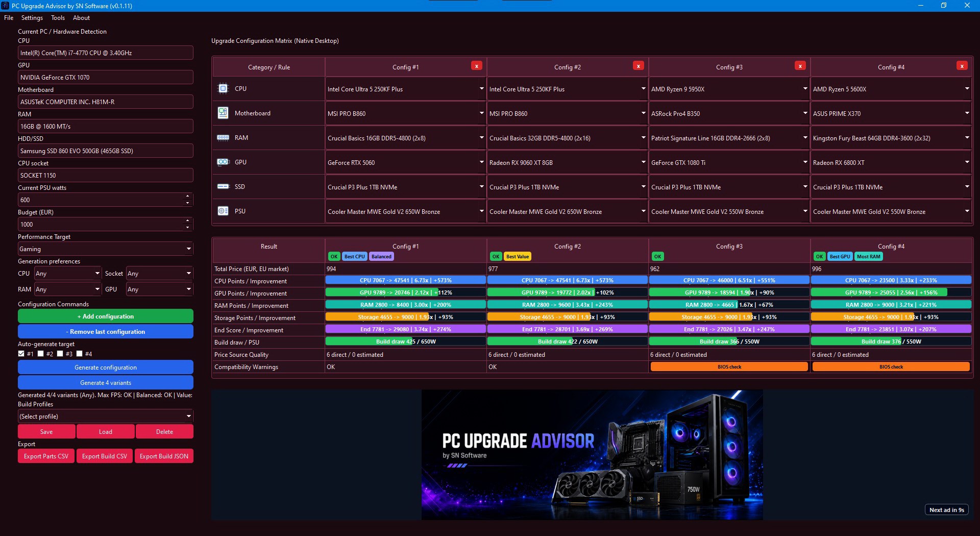
Task: Click the Best CPU badge in Config #1
Action: (x=354, y=257)
